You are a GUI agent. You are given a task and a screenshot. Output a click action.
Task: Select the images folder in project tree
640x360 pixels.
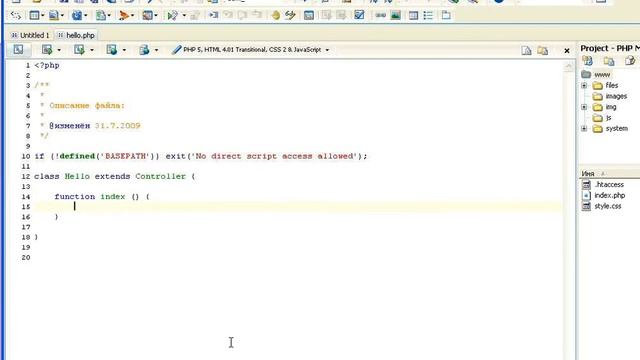[x=616, y=96]
